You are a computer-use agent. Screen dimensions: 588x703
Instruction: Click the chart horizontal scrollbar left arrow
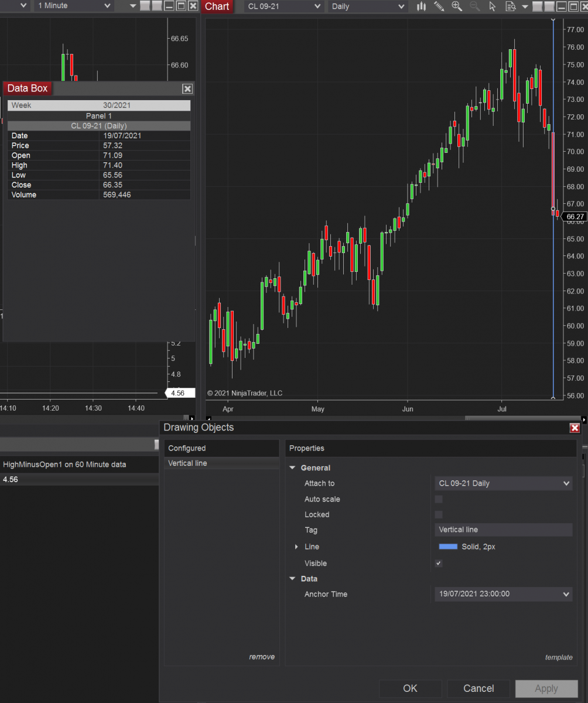coord(208,419)
